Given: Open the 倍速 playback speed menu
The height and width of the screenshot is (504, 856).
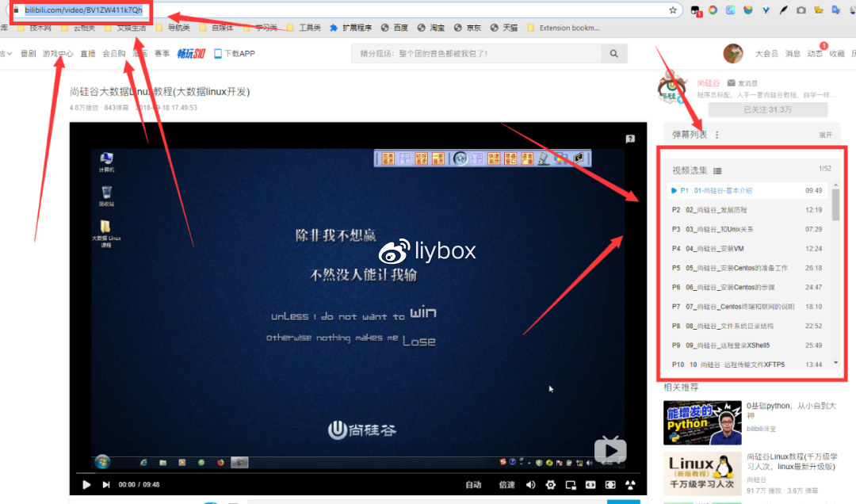Looking at the screenshot, I should coord(506,485).
